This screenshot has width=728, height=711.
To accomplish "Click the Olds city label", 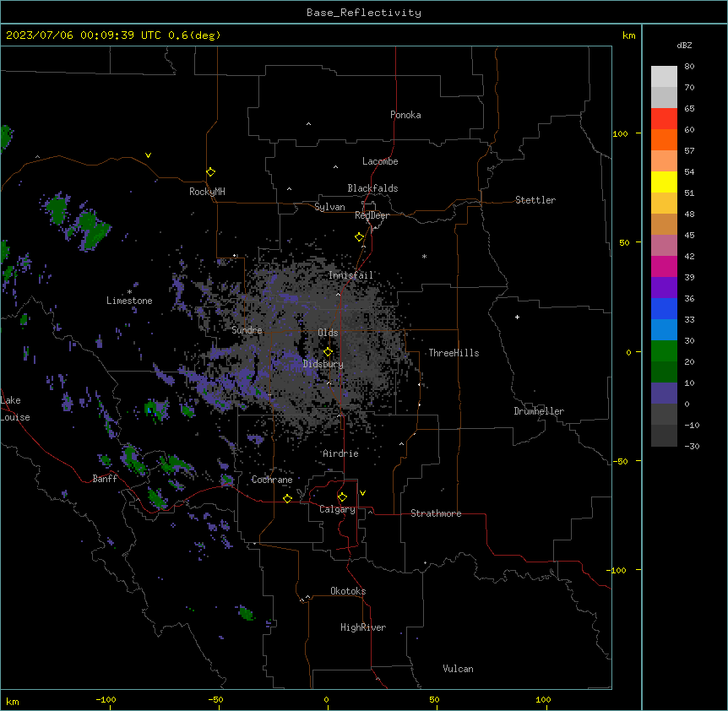I will pyautogui.click(x=328, y=333).
